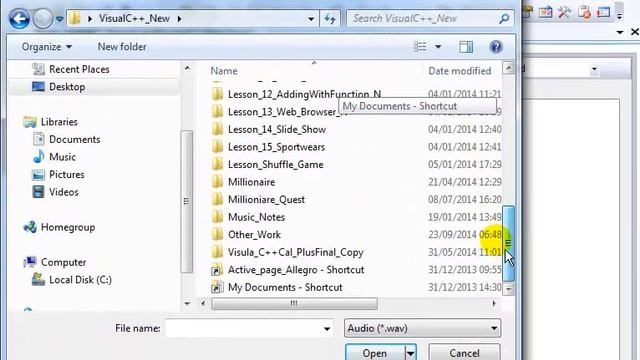Select My Documents - Shortcut file
Screen dimensions: 640x360
(x=285, y=287)
